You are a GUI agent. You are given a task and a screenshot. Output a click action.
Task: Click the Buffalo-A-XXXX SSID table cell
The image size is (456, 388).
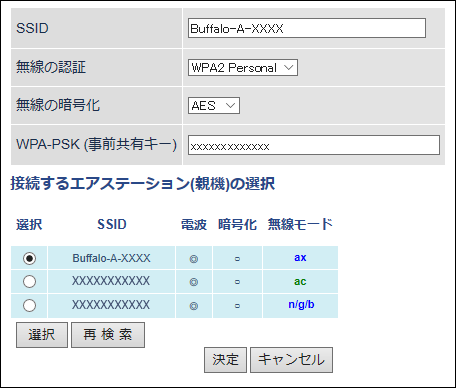pos(111,258)
